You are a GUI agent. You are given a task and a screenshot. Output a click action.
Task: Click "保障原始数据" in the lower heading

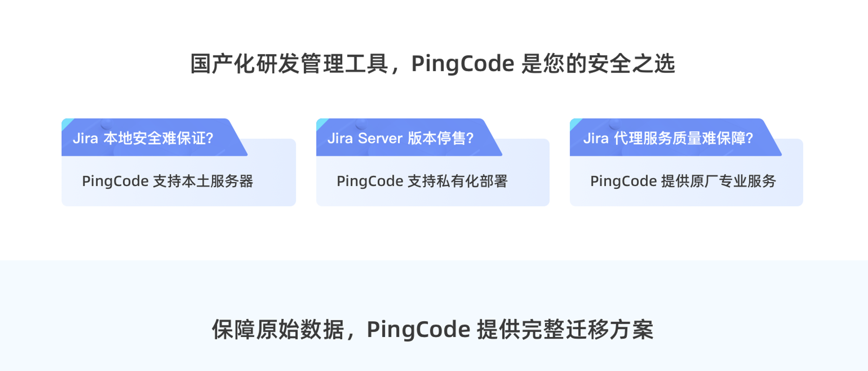pos(278,330)
